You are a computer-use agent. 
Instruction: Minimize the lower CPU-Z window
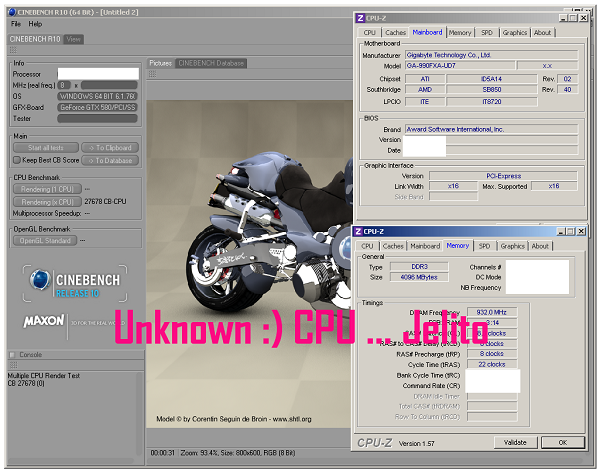click(x=561, y=231)
